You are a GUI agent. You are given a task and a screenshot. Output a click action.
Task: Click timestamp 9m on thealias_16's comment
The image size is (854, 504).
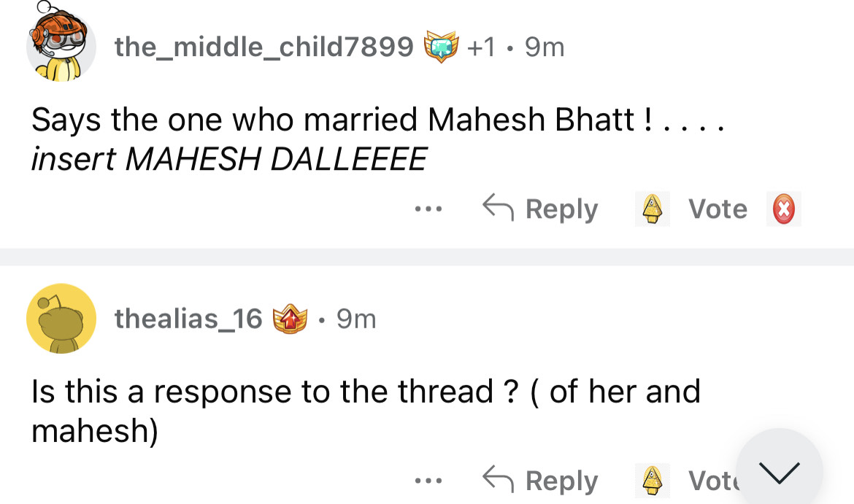(356, 319)
